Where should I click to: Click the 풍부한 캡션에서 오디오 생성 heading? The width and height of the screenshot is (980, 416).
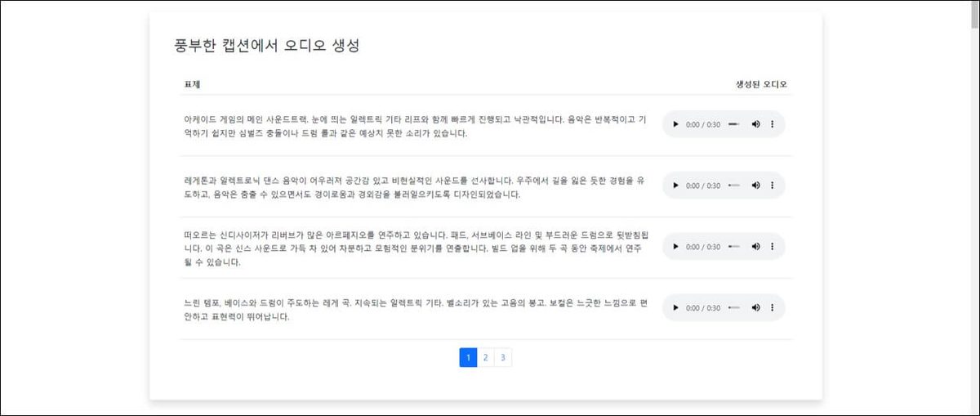[x=267, y=46]
